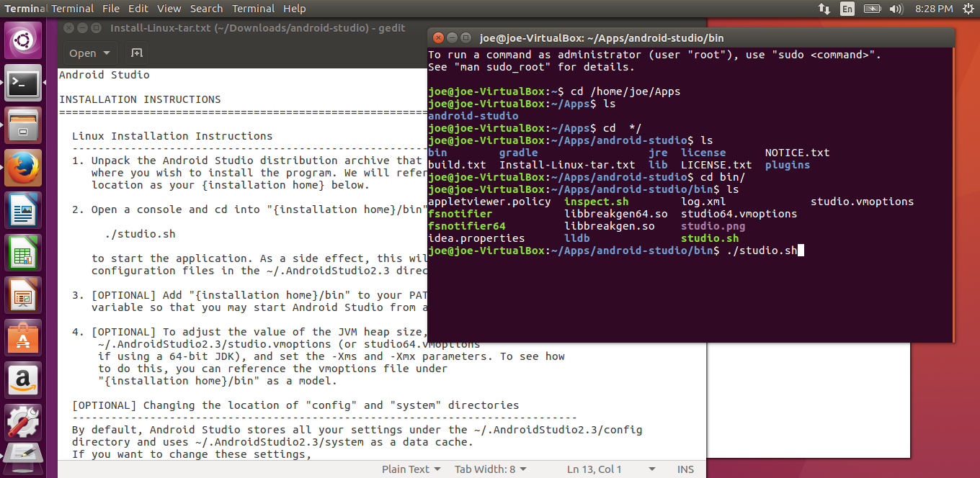Open the View menu

tap(169, 9)
